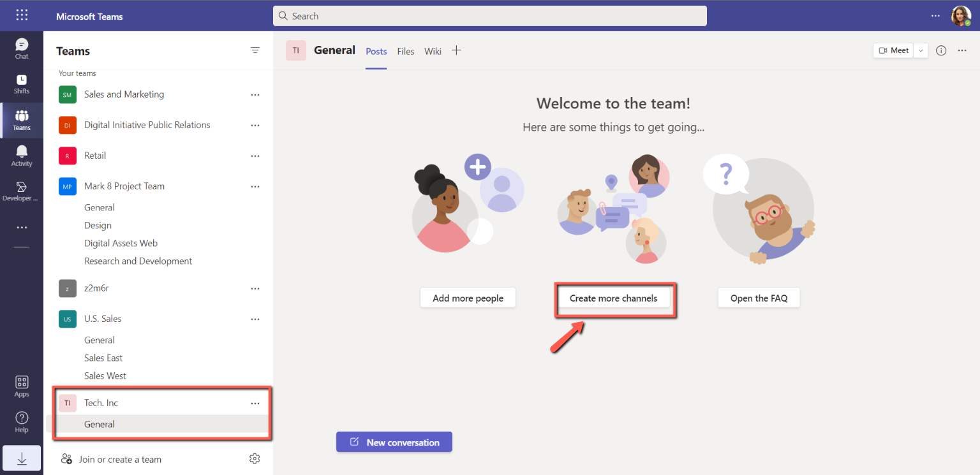Open settings and more ellipsis near avatar
Screen dimensions: 980x475
(x=936, y=16)
